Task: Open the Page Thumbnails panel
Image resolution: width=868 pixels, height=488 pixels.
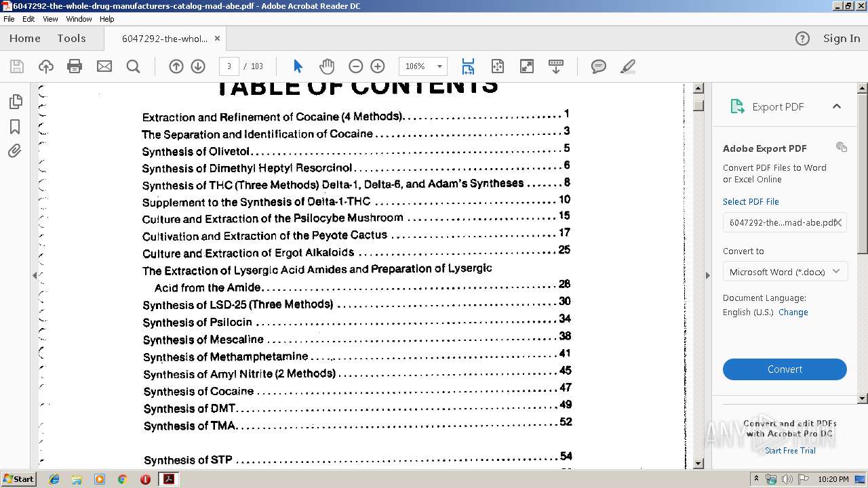Action: (15, 102)
